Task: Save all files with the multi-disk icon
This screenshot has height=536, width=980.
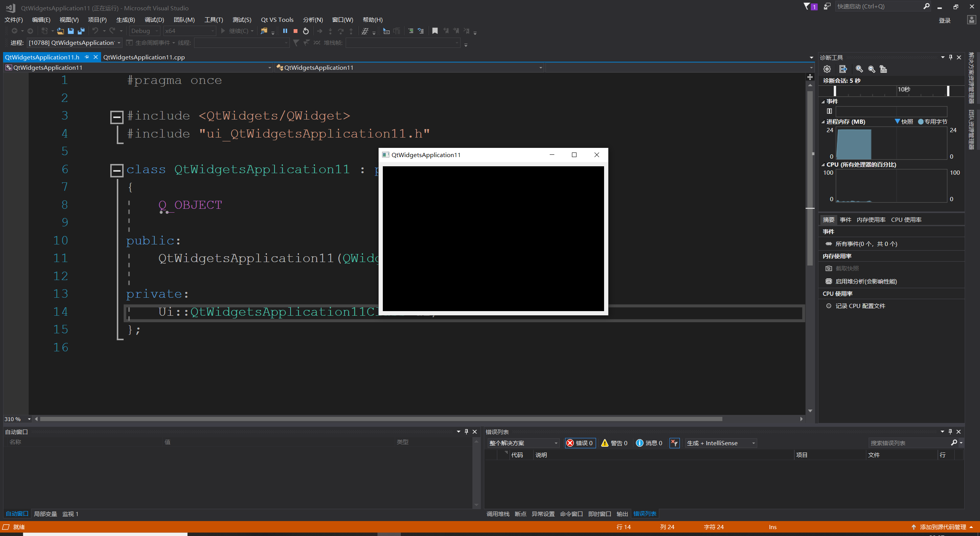Action: 81,31
